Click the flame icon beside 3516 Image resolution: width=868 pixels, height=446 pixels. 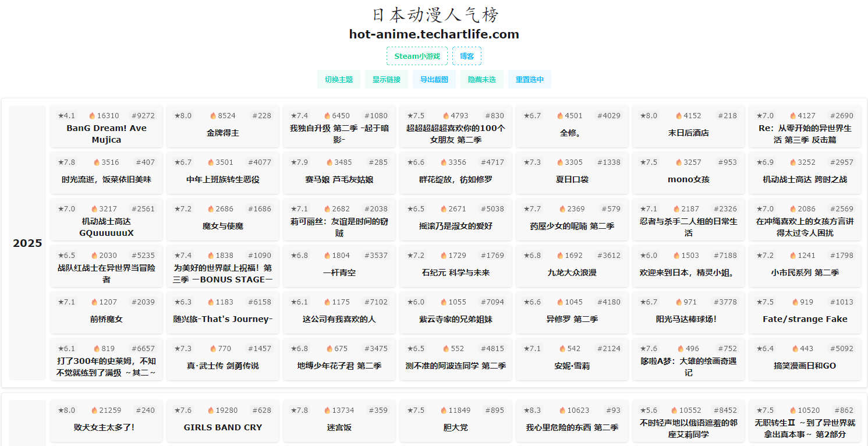[97, 162]
